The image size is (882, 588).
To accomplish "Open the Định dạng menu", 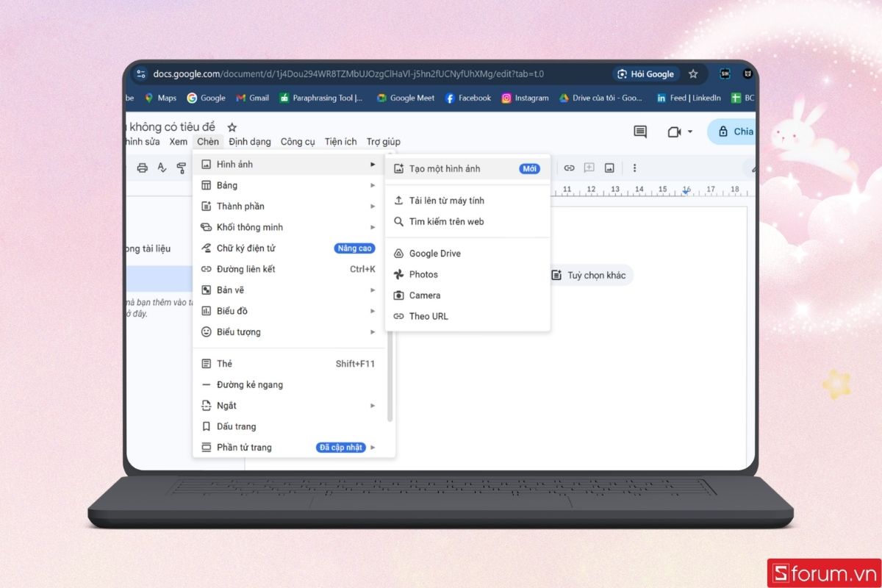I will click(249, 142).
